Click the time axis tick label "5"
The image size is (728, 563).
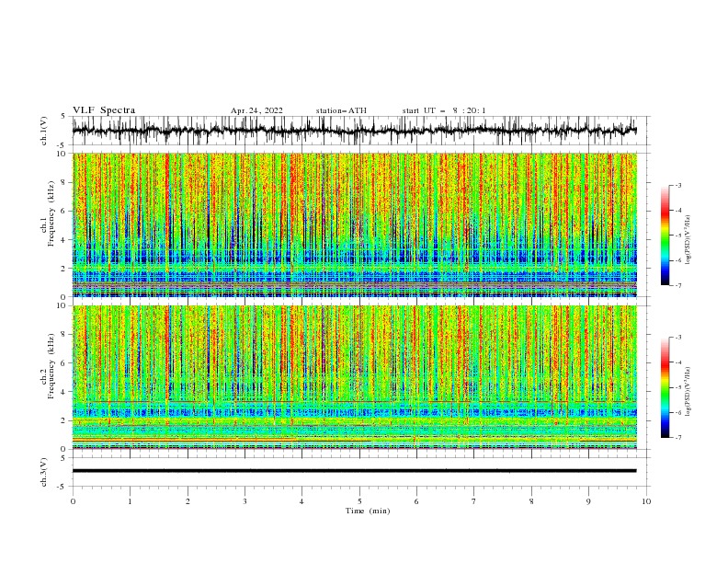359,501
